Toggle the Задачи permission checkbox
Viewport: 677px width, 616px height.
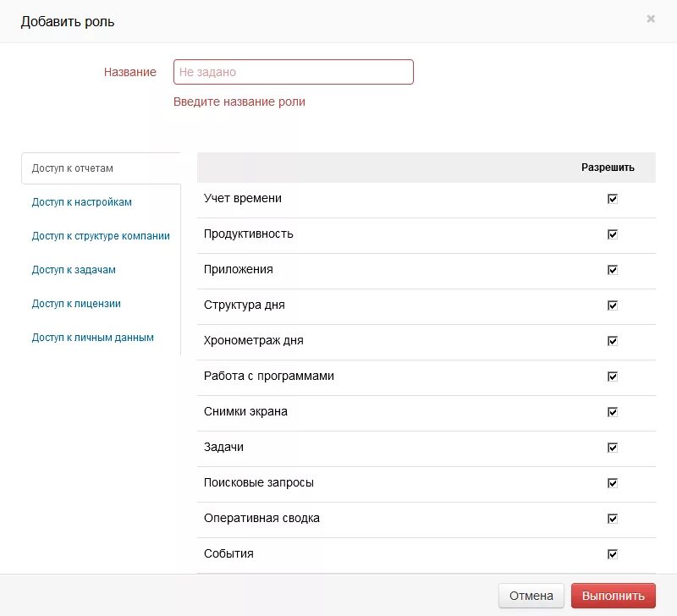pyautogui.click(x=612, y=448)
